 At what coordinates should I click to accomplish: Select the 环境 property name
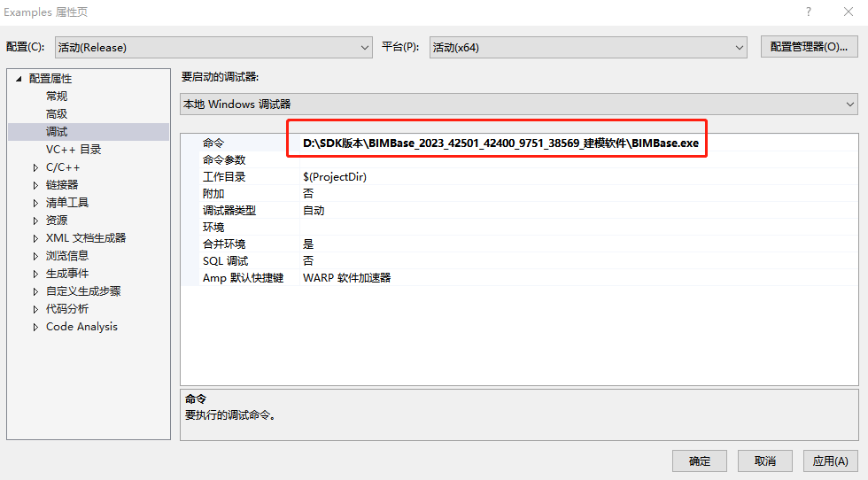[x=213, y=227]
